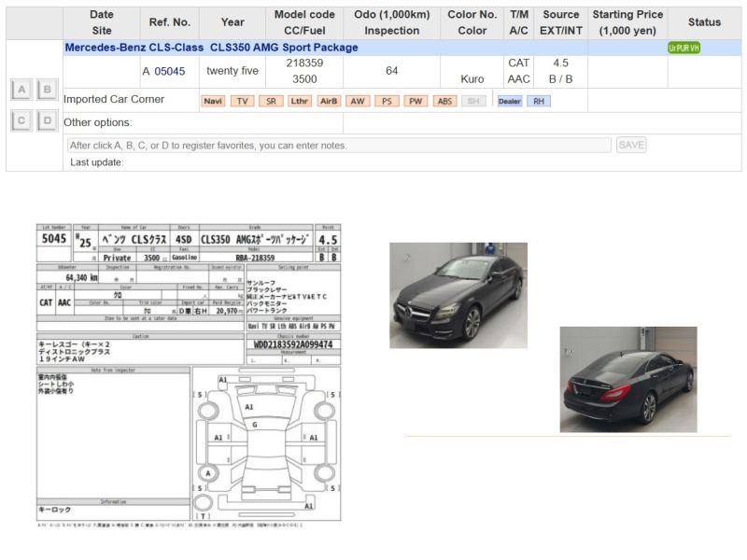Select the AW alloy wheels badge
The width and height of the screenshot is (747, 560).
pos(358,101)
